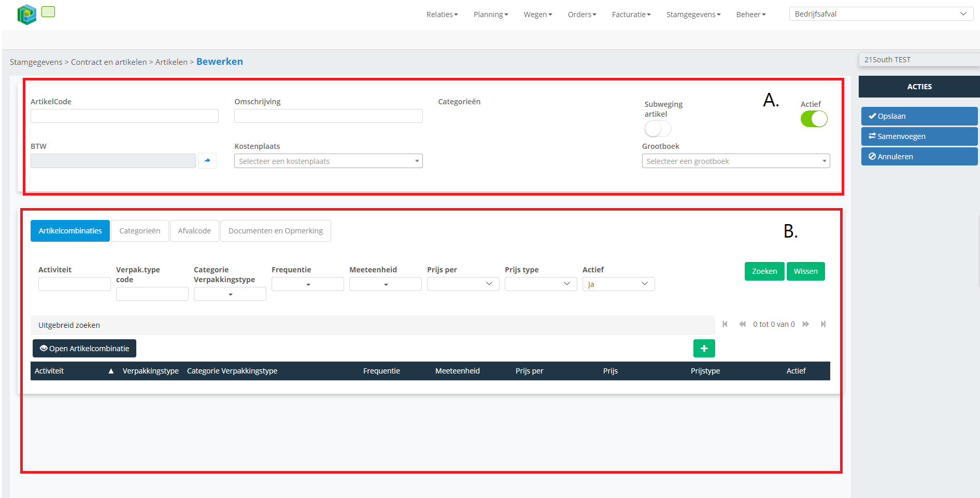Go to next page of results
This screenshot has height=498, width=980.
[x=806, y=324]
